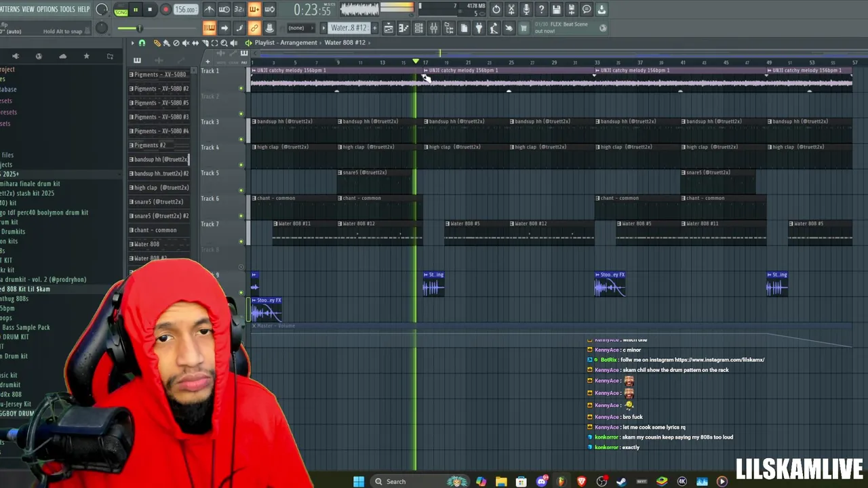
Task: Click the playlist timeline ruler at bar 33
Action: click(597, 62)
